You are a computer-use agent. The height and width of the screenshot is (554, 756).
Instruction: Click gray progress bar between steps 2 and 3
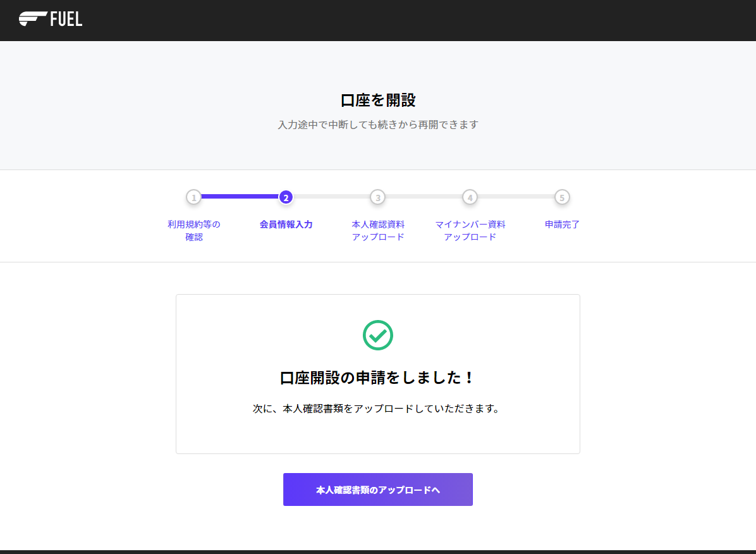pos(332,197)
